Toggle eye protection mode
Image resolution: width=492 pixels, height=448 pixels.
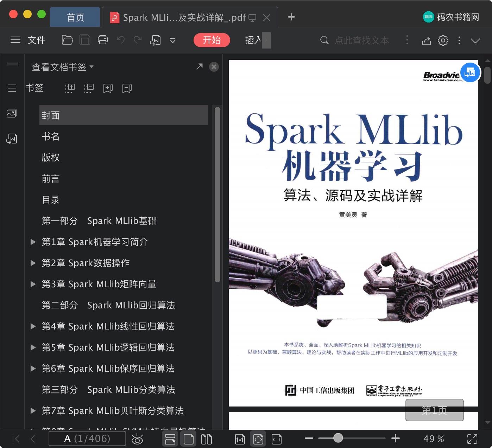(x=137, y=439)
